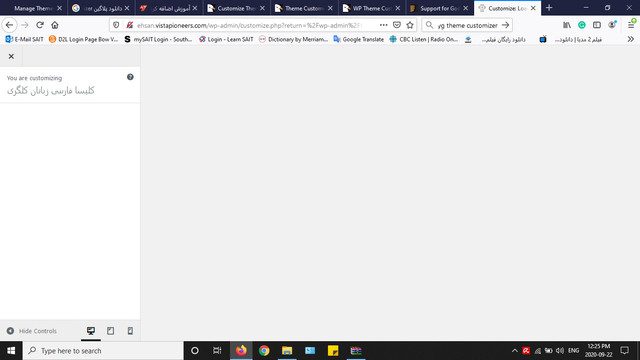This screenshot has width=640, height=360.
Task: Open the D2L Login Page bookmark
Action: 83,39
